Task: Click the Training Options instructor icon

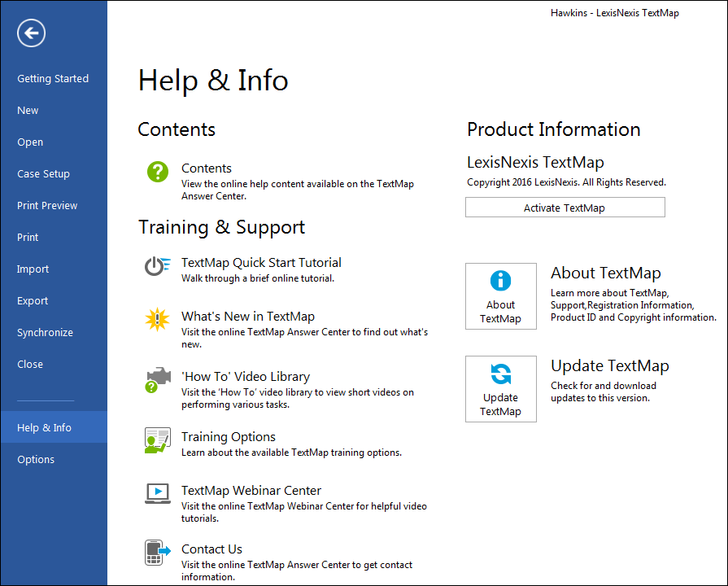Action: 157,440
